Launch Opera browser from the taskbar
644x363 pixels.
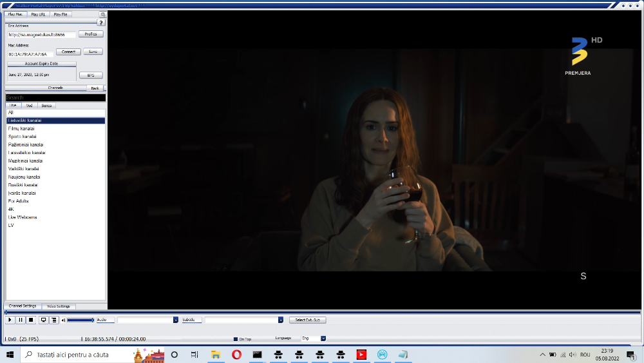tap(236, 355)
